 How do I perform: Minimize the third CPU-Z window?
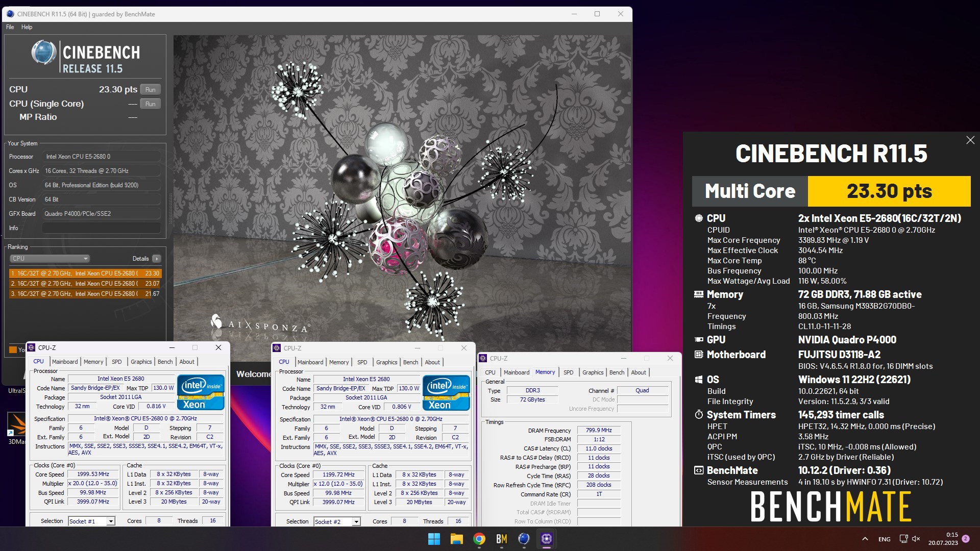623,358
